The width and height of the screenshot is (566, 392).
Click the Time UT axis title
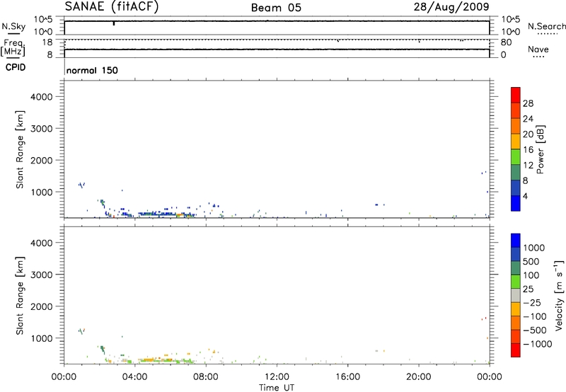click(x=277, y=388)
